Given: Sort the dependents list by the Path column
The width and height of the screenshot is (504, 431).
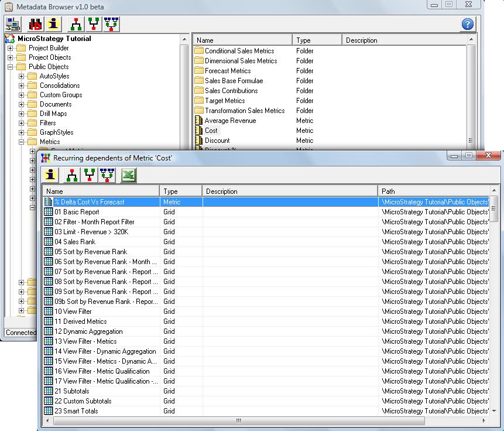Looking at the screenshot, I should click(x=433, y=191).
